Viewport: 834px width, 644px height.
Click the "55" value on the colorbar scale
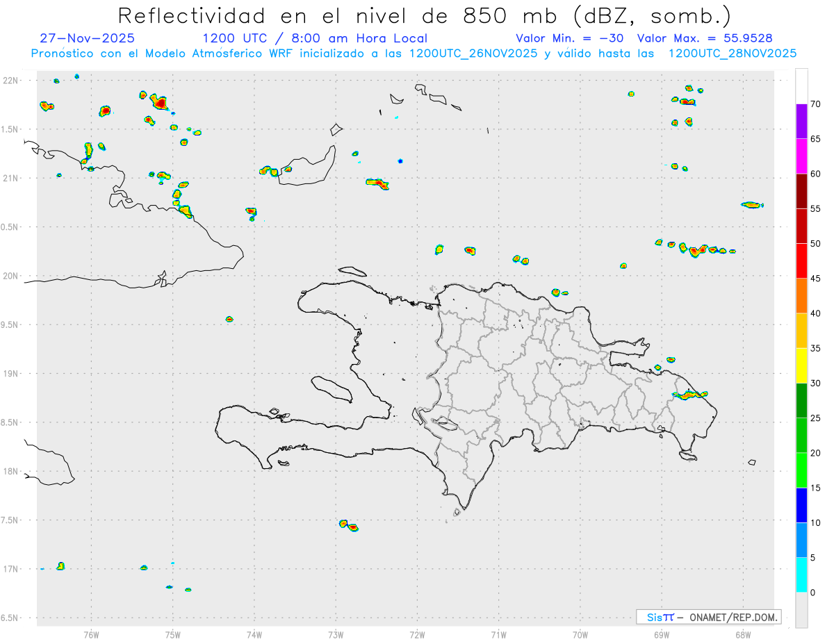coord(815,208)
